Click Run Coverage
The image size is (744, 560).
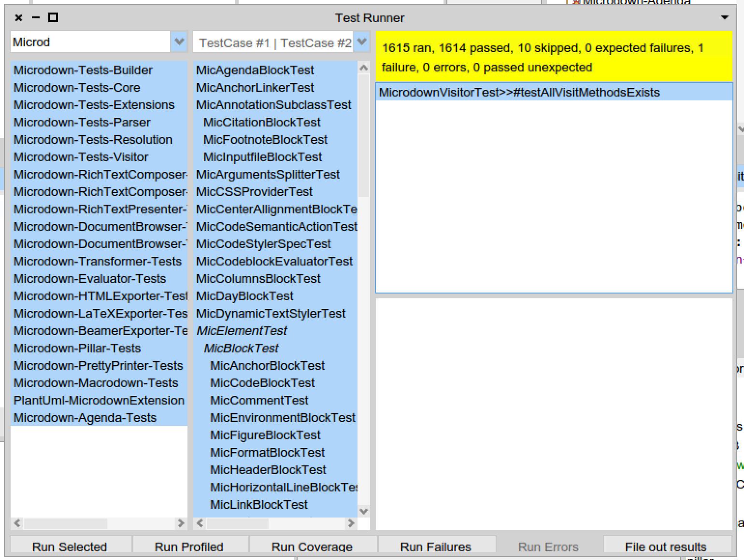point(312,546)
